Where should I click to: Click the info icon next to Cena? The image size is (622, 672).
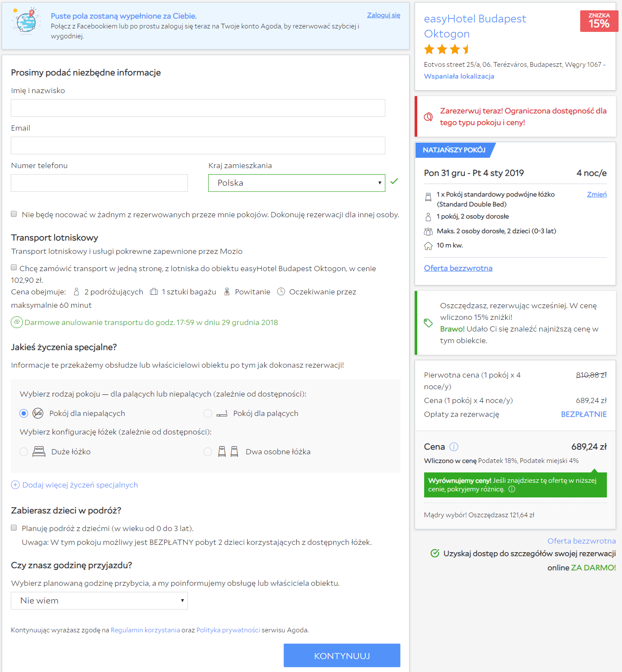pyautogui.click(x=454, y=447)
